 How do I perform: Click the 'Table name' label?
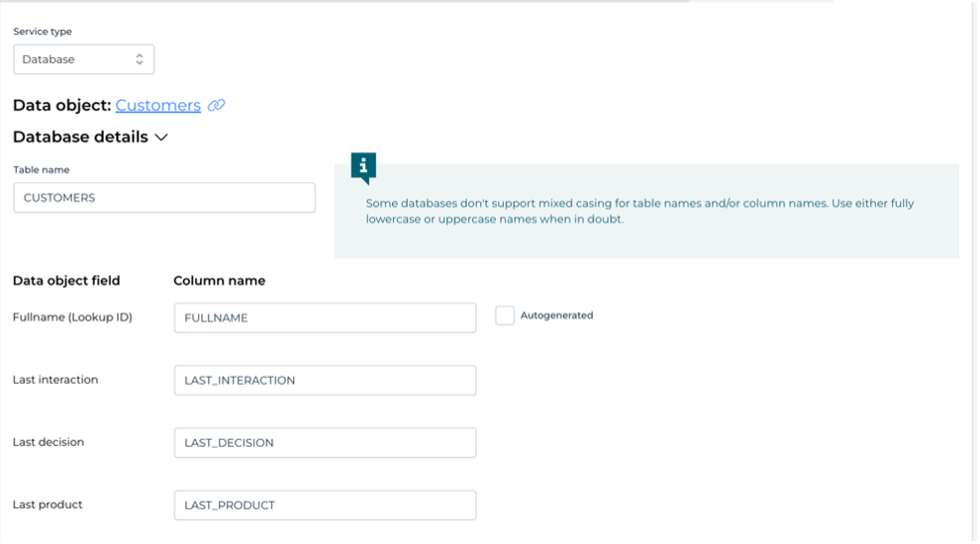[42, 170]
